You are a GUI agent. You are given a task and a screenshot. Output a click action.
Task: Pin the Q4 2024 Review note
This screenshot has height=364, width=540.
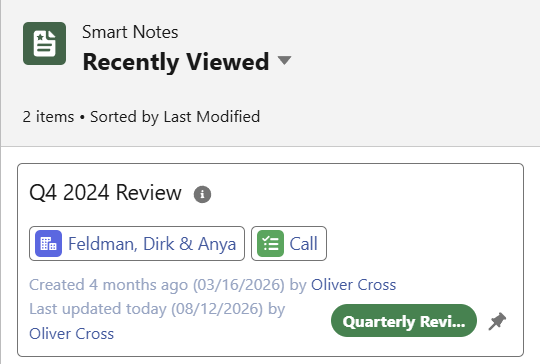[x=497, y=321]
